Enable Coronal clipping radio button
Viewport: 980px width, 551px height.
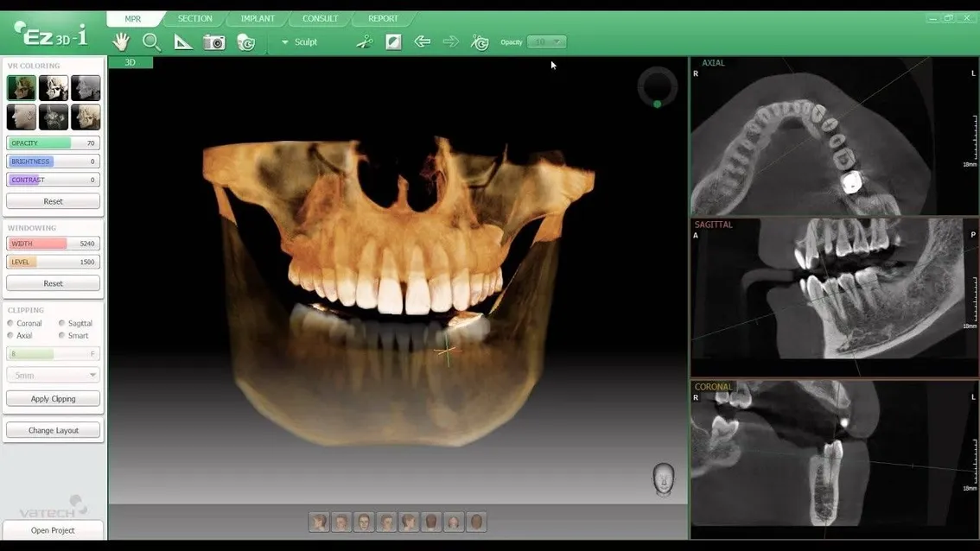pyautogui.click(x=10, y=323)
